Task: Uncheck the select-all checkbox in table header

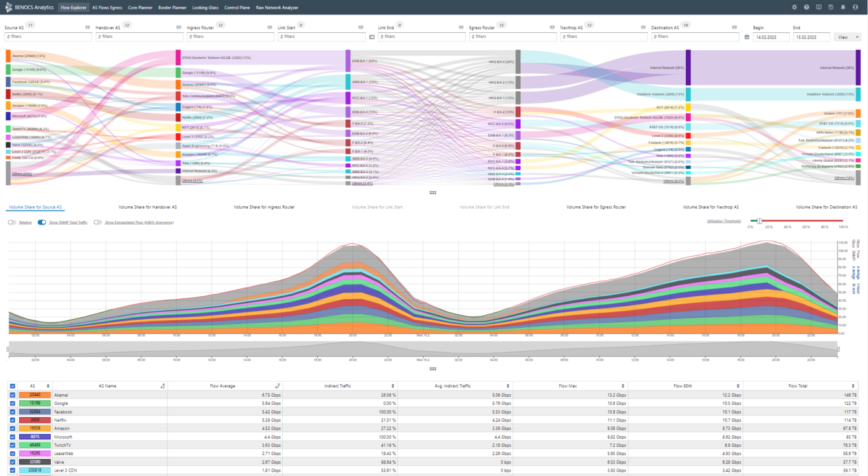Action: [x=12, y=386]
